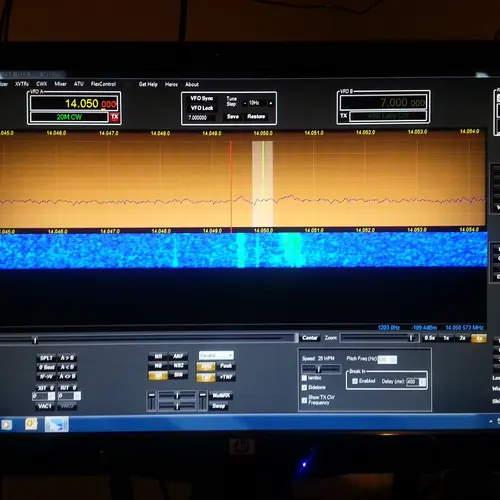Adjust the pan slider left of Center
Image resolution: width=500 pixels, height=500 pixels.
(148, 339)
